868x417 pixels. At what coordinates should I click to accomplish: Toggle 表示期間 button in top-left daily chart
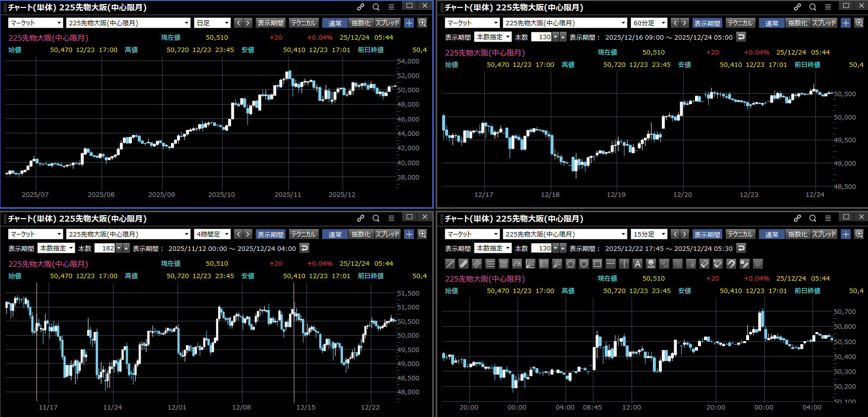pyautogui.click(x=271, y=23)
